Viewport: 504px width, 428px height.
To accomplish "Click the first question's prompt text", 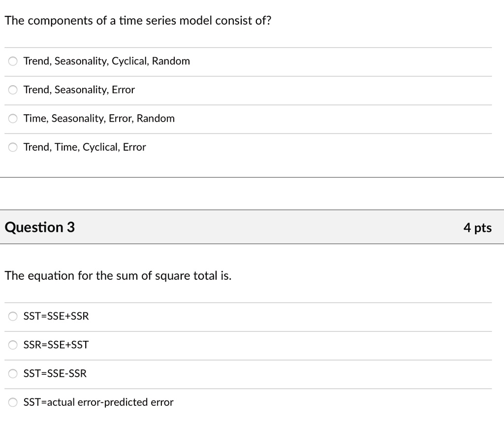I will point(138,20).
